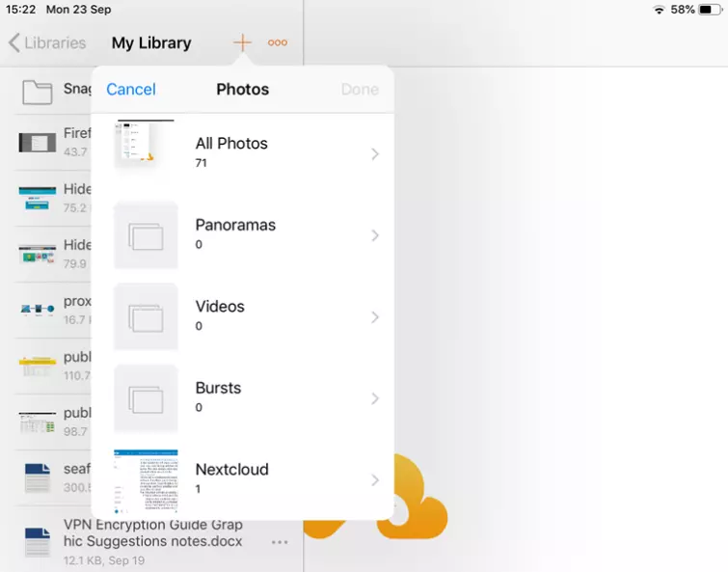Open the three-dot more options menu in header
Viewport: 728px width, 572px height.
tap(278, 42)
